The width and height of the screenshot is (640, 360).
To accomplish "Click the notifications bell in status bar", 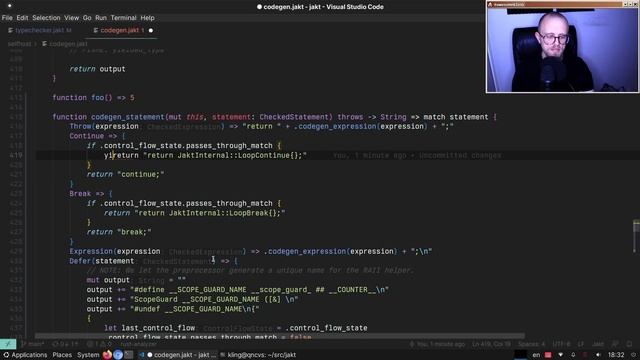I will [629, 344].
